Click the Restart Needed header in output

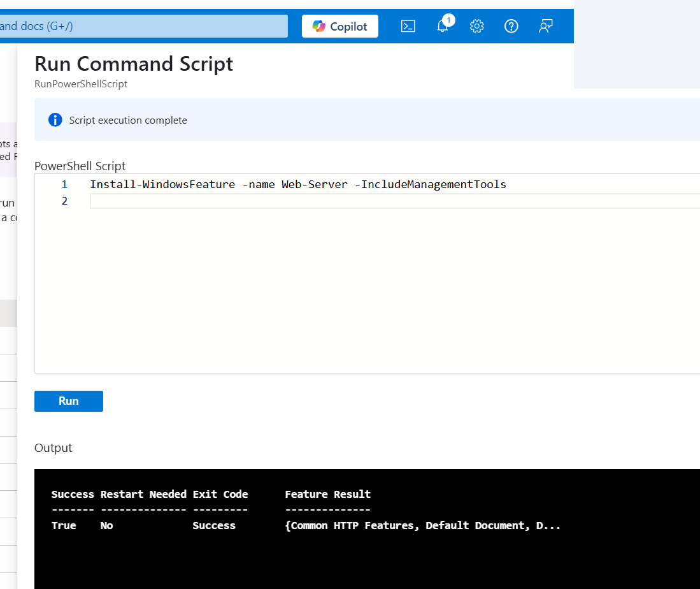pos(143,494)
